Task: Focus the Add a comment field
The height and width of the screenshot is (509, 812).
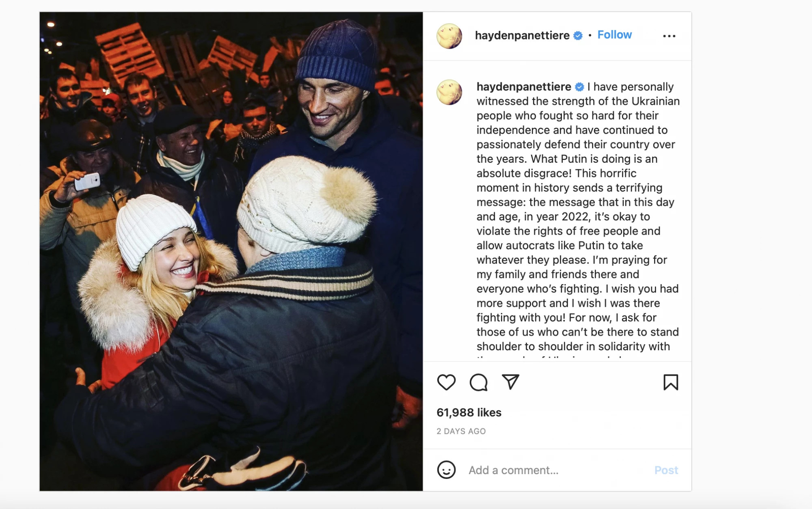Action: [556, 470]
